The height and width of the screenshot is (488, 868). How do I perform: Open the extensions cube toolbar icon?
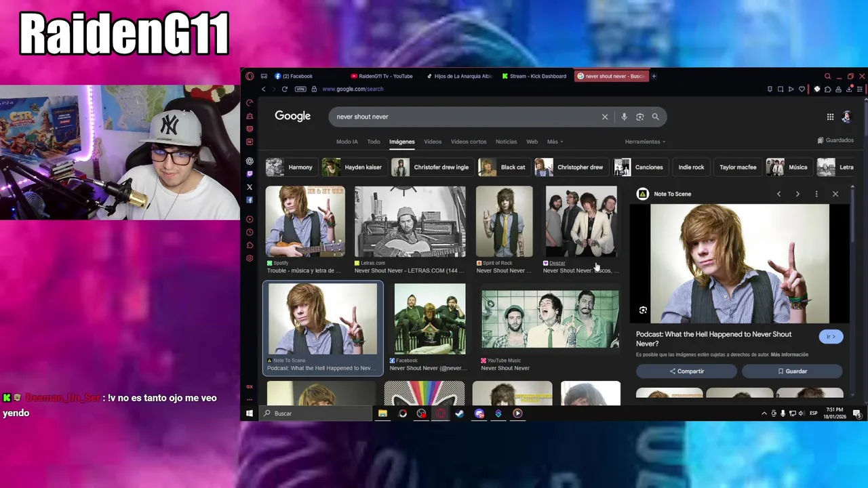(828, 89)
